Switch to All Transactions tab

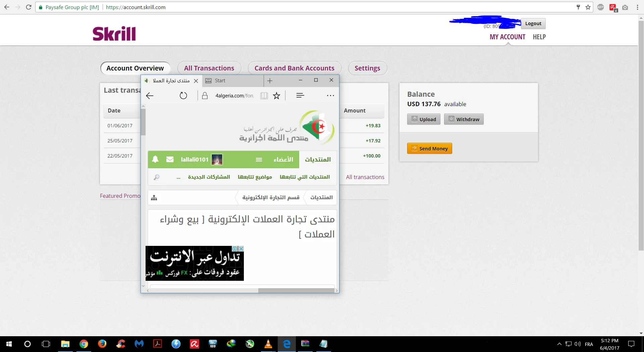pos(209,68)
